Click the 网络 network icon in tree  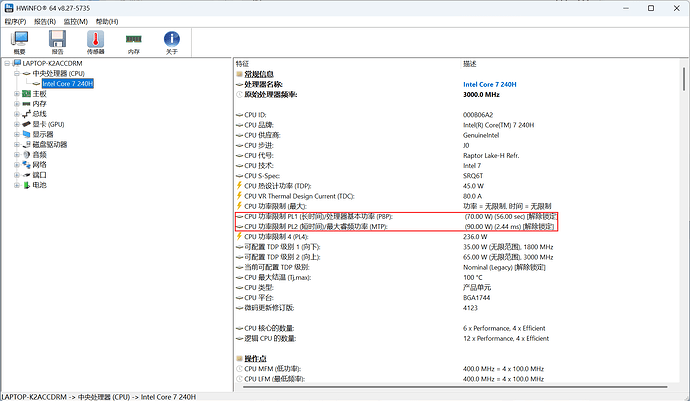click(x=25, y=165)
